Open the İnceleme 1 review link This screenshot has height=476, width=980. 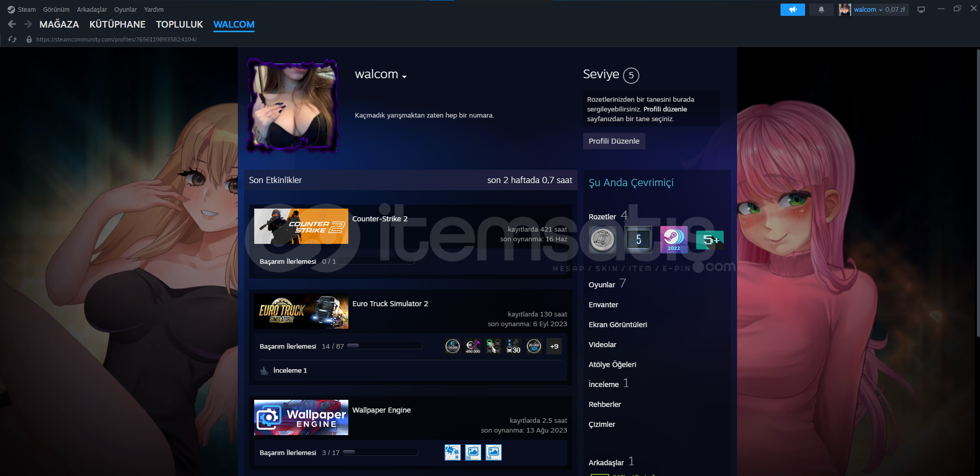point(290,371)
